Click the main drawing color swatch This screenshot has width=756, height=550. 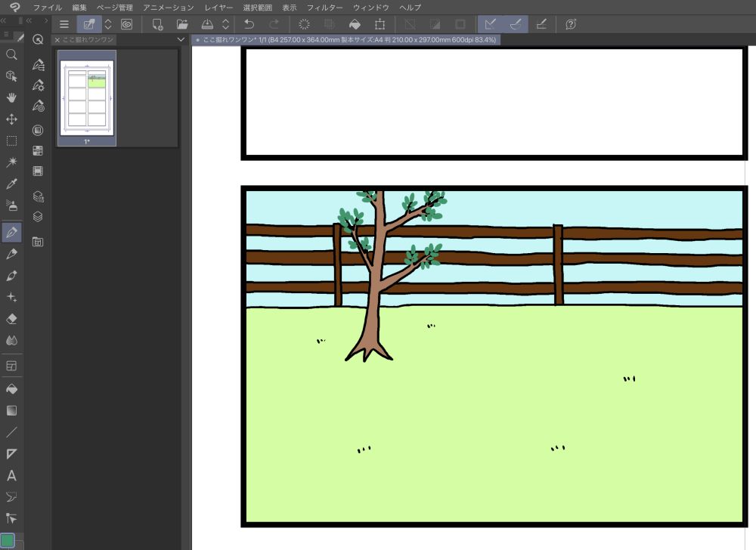(x=7, y=539)
